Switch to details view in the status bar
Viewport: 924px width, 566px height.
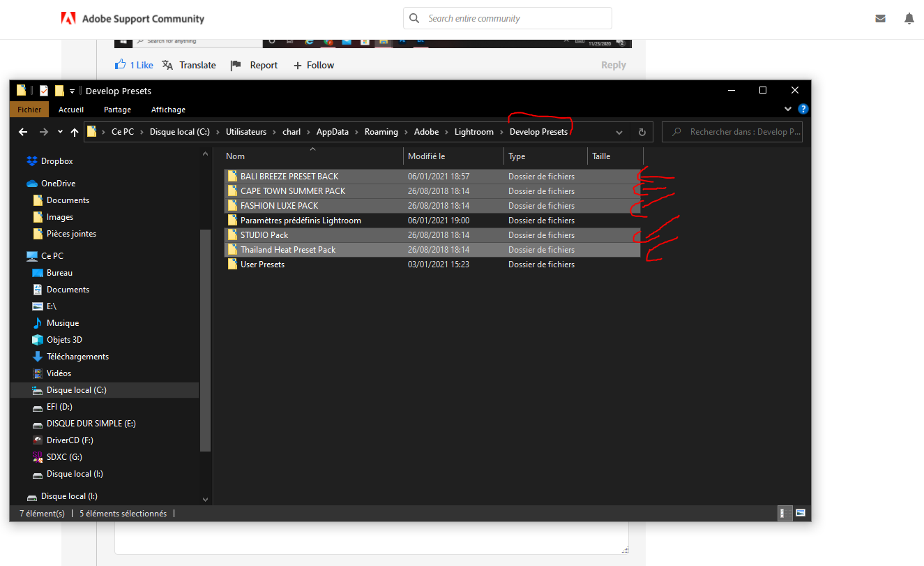pyautogui.click(x=785, y=513)
